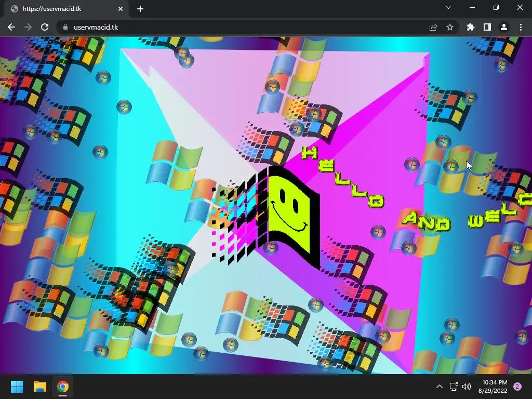Open the tab search dropdown chevron

[448, 7]
